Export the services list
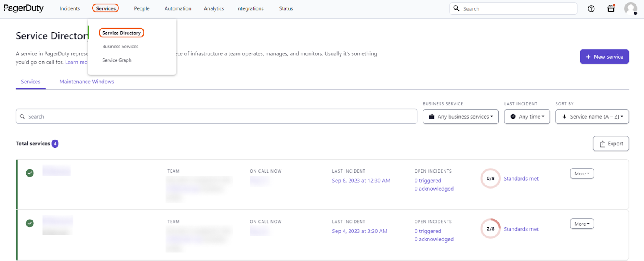 611,144
